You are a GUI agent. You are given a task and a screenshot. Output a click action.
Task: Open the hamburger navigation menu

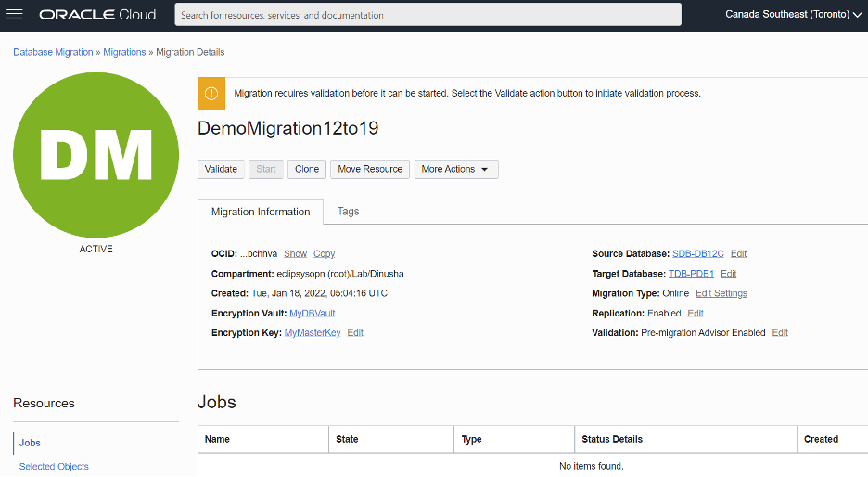coord(15,14)
